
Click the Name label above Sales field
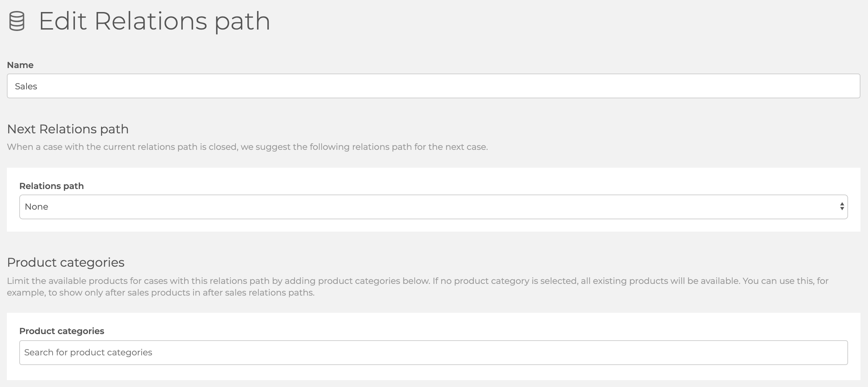tap(20, 65)
